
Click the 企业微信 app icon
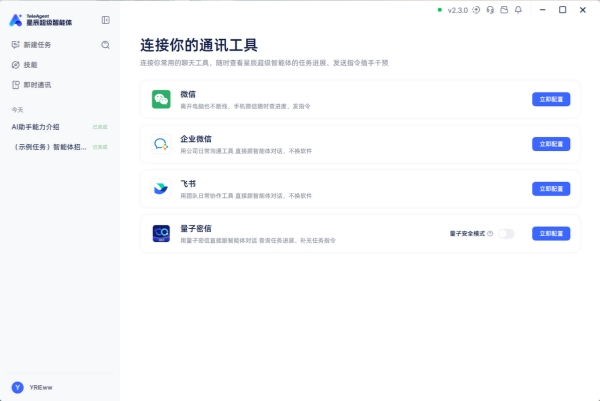pos(161,144)
